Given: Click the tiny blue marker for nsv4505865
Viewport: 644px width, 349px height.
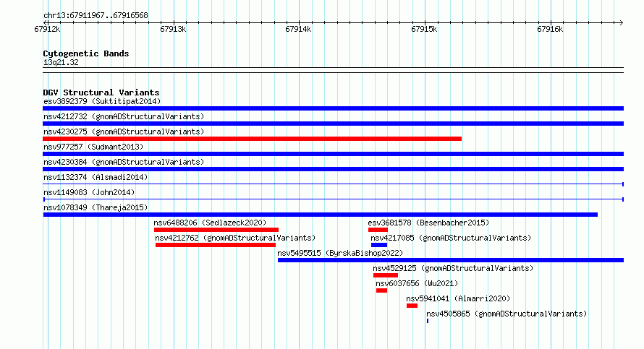Looking at the screenshot, I should [428, 321].
